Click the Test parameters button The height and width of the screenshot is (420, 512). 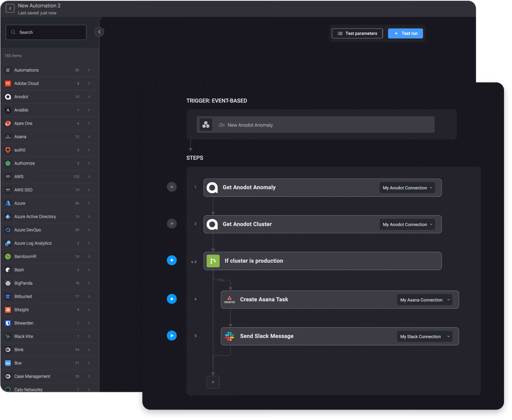(x=357, y=33)
